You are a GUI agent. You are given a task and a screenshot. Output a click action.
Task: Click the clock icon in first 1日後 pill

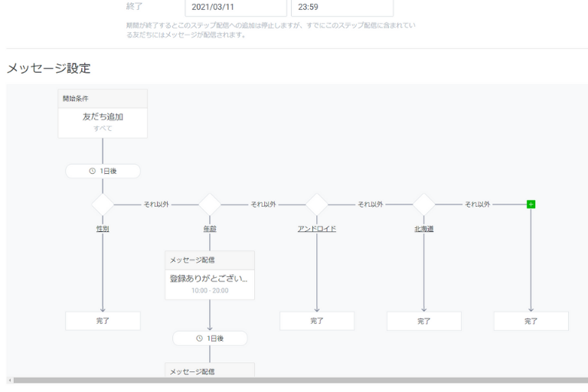pyautogui.click(x=92, y=171)
